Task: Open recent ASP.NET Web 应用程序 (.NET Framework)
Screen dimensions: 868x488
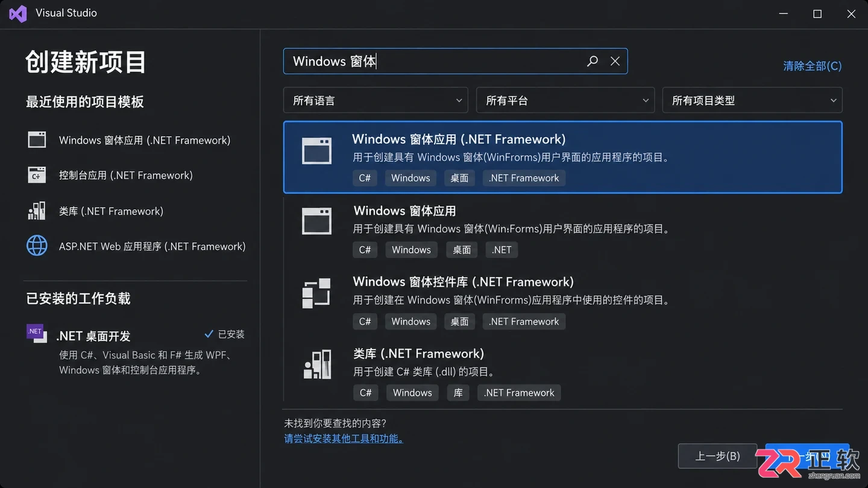Action: [x=135, y=246]
